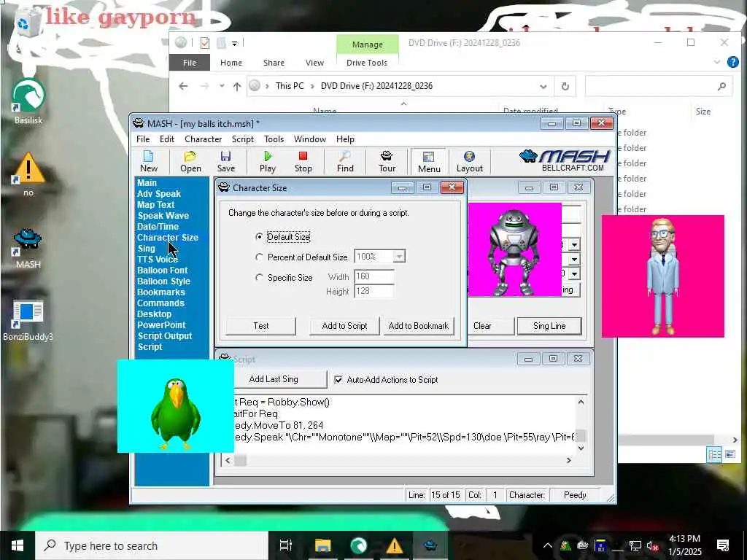The image size is (747, 560).
Task: Open Adv Speak from the MASH sidebar
Action: point(158,194)
